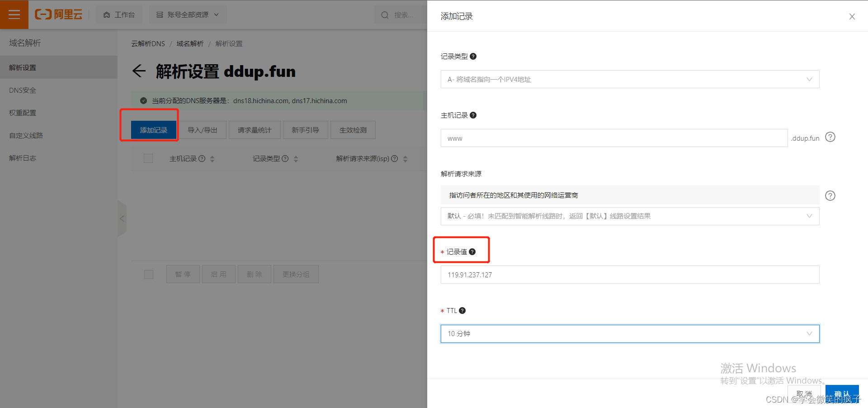
Task: Open the TTL 10 分钟 dropdown
Action: (x=630, y=334)
